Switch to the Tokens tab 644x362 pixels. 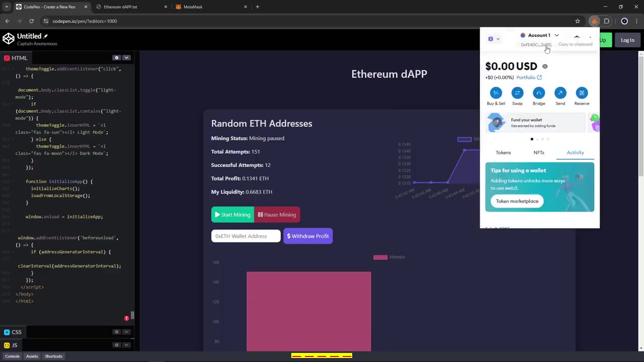pyautogui.click(x=503, y=152)
